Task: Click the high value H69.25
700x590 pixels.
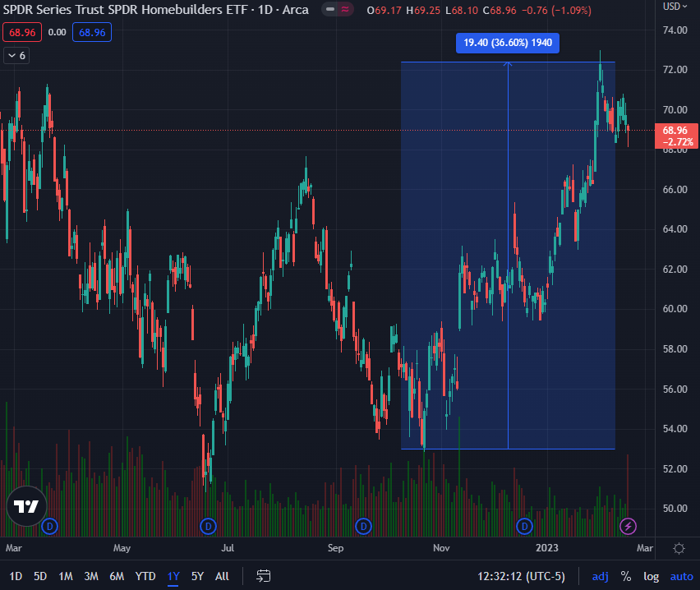Action: pyautogui.click(x=423, y=11)
